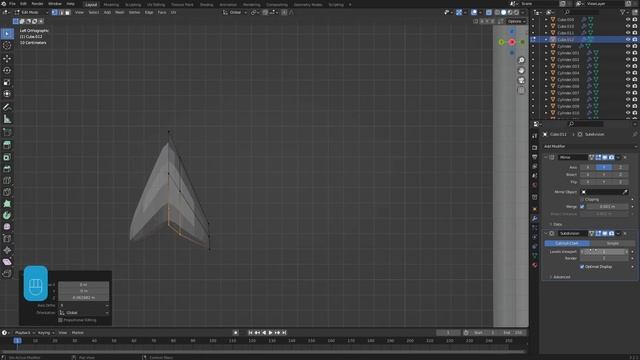640x360 pixels.
Task: Select the Bevel tool
Action: [7, 169]
